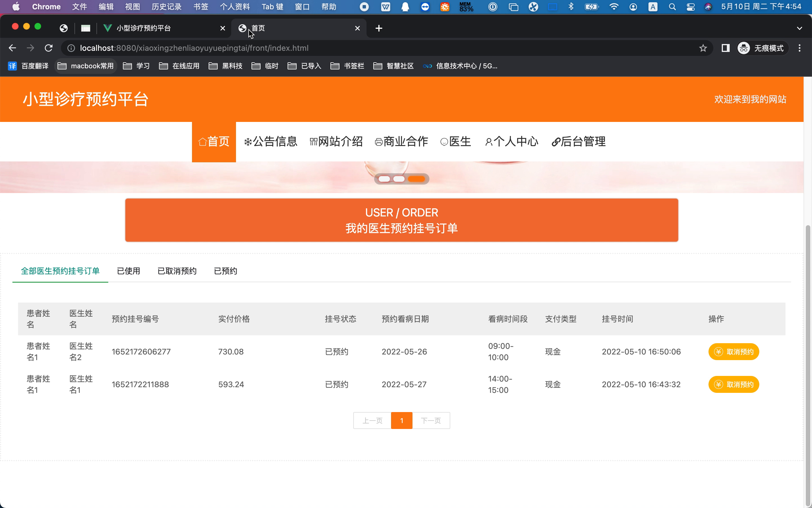Click the 593.24 price cell

[231, 384]
